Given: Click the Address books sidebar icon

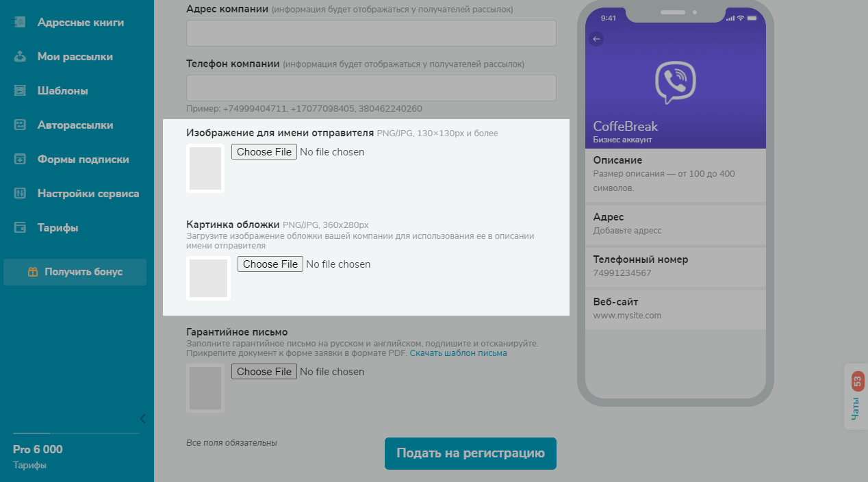Looking at the screenshot, I should pyautogui.click(x=20, y=22).
